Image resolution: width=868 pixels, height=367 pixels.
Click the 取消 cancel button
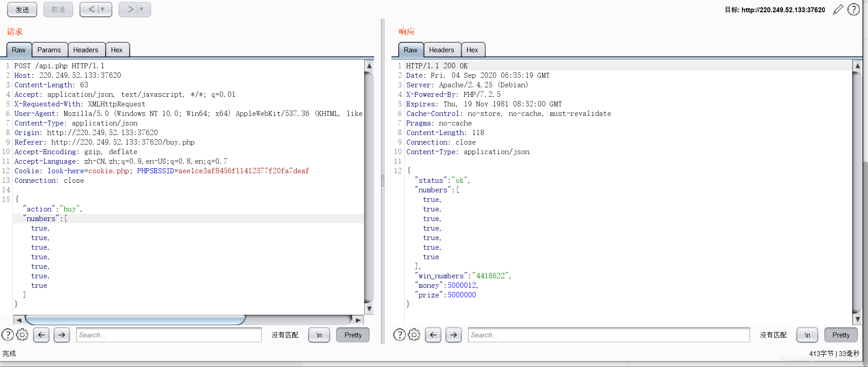(58, 10)
